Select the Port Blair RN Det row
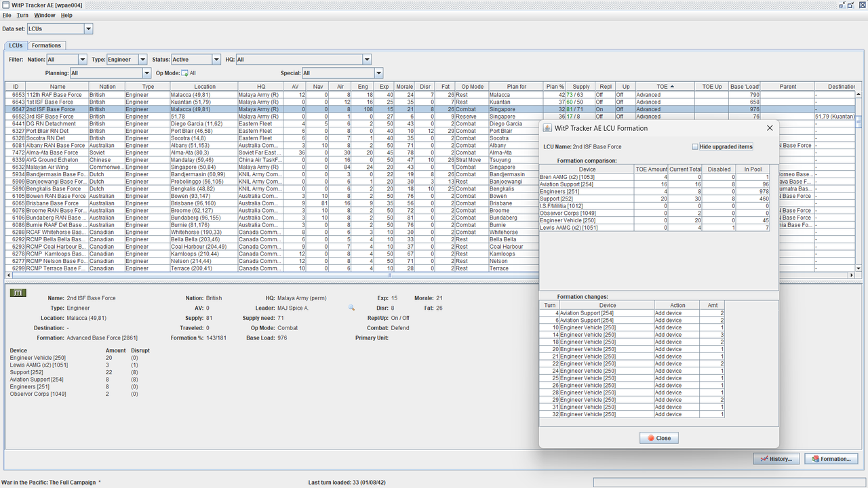 pyautogui.click(x=272, y=131)
